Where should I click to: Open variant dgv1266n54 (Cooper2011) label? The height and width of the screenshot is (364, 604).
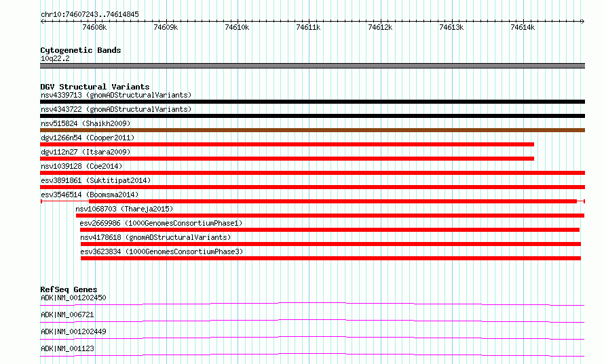coord(88,138)
